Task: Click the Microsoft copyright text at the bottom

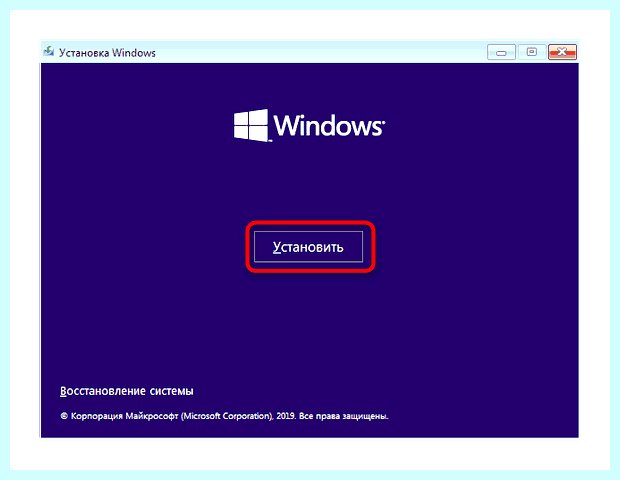Action: coord(224,416)
